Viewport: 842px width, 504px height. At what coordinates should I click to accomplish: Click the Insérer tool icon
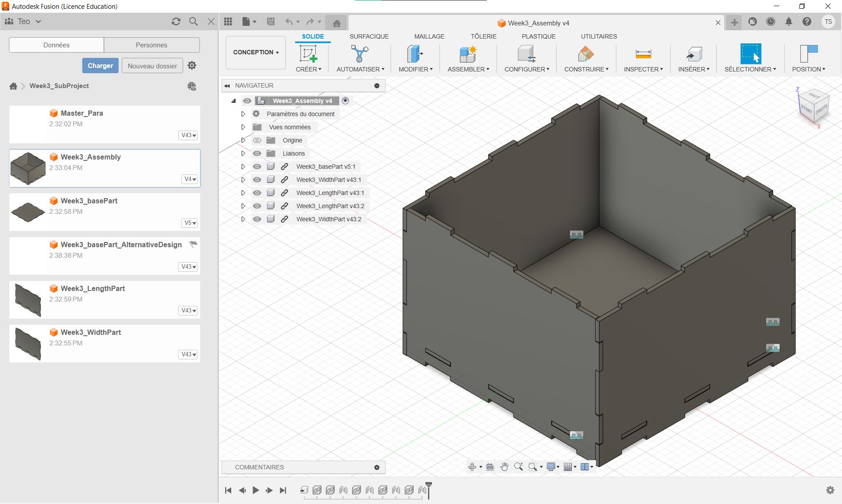click(694, 54)
